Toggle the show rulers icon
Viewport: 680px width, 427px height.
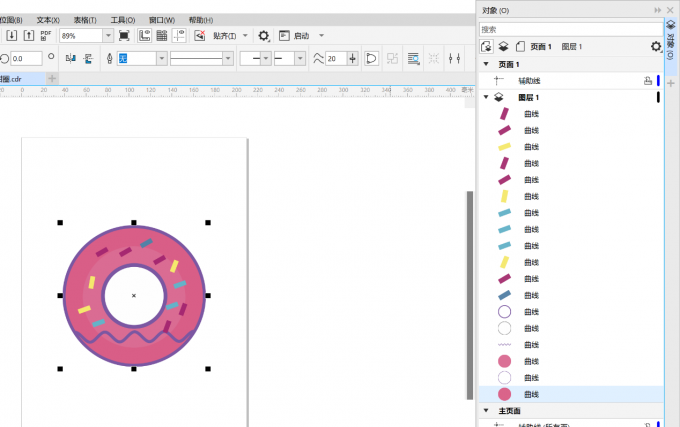[x=144, y=36]
